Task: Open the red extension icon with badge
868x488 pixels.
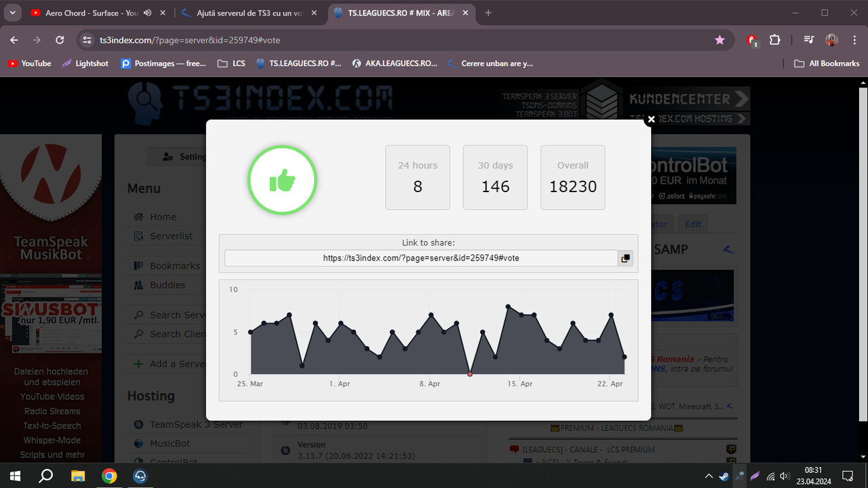Action: point(752,41)
